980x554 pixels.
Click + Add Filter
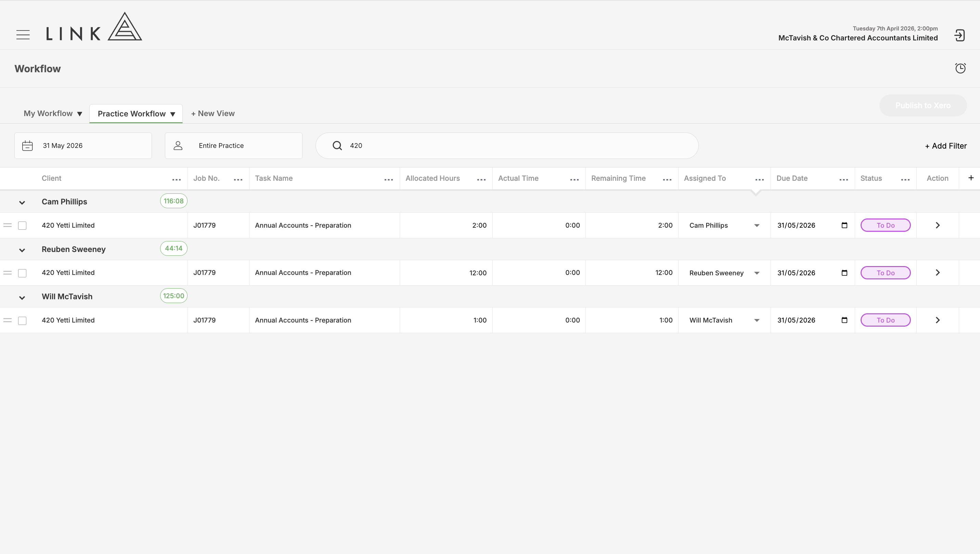point(946,146)
